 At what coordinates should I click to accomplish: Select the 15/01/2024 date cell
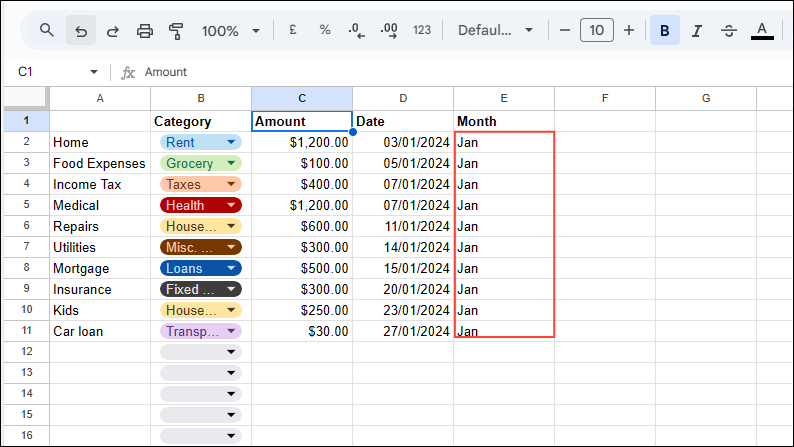pyautogui.click(x=403, y=268)
